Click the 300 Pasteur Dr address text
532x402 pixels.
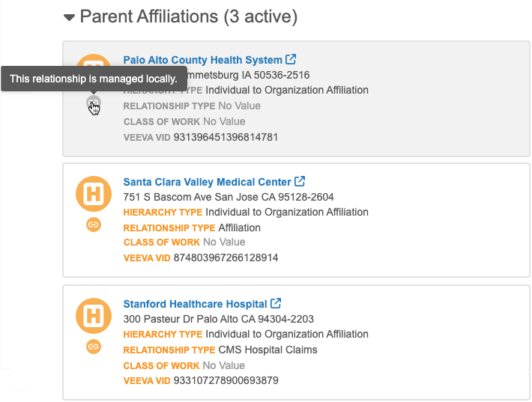pyautogui.click(x=218, y=319)
